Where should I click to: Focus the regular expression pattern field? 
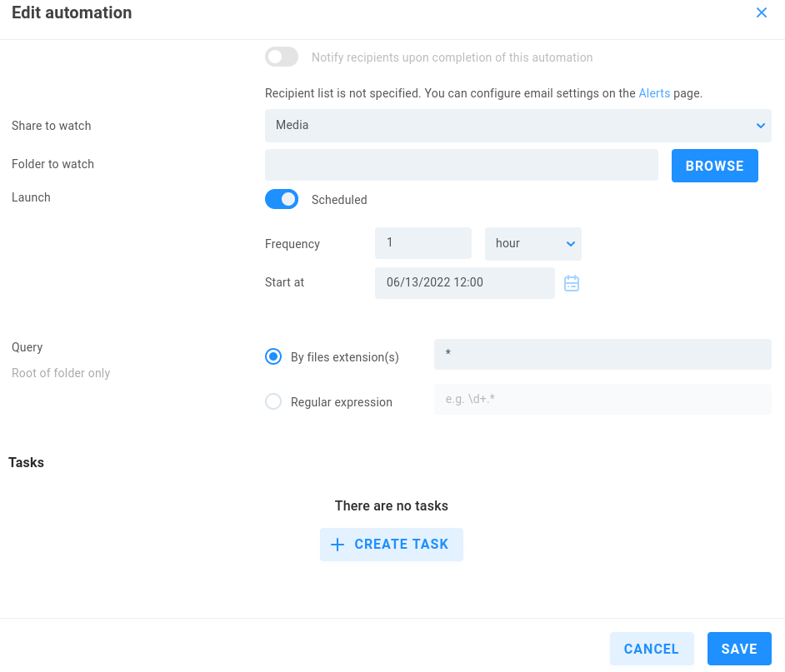pyautogui.click(x=602, y=400)
